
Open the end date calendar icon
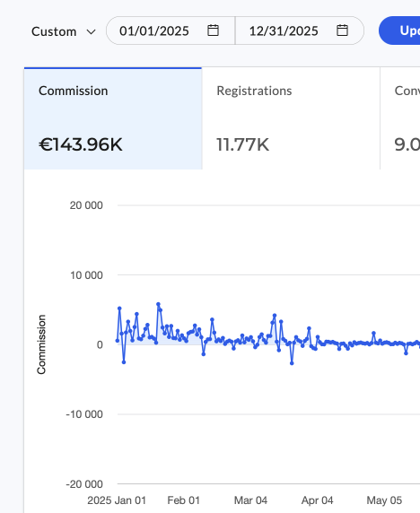(343, 30)
